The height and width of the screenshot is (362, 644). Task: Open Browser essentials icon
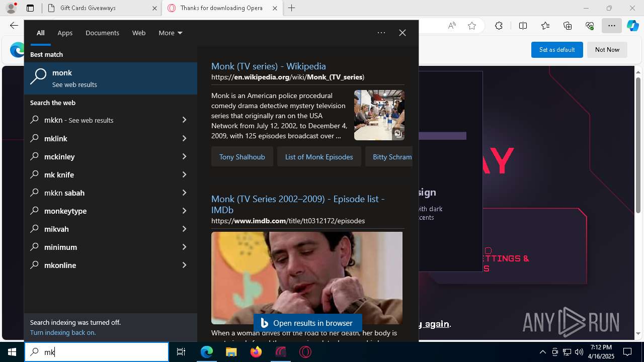(590, 26)
